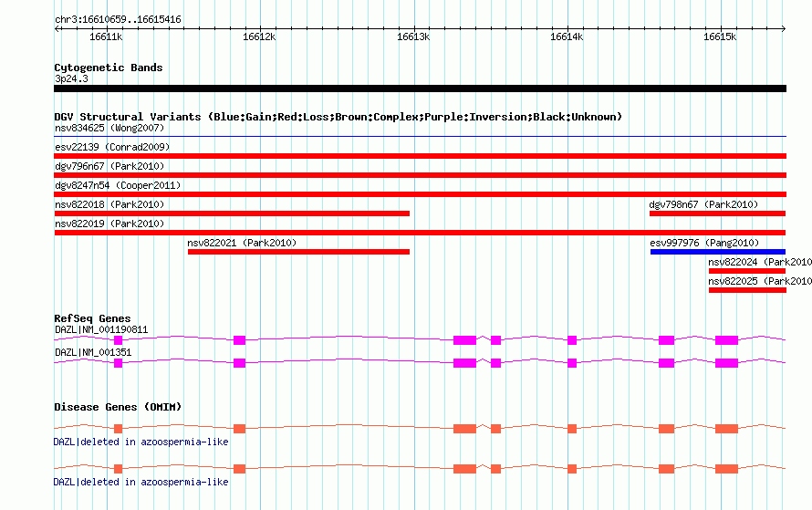Select the Cytogenetic Bands track title
This screenshot has width=812, height=510.
coord(109,68)
